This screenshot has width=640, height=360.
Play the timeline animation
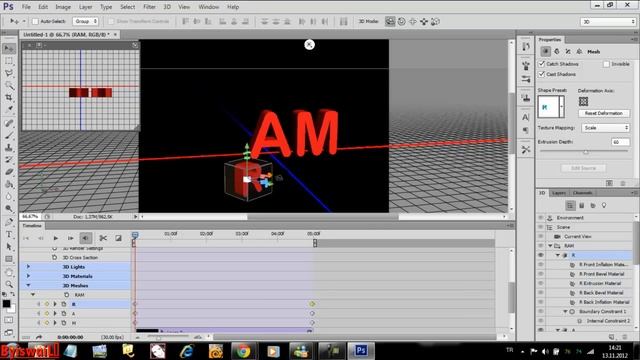coord(56,238)
